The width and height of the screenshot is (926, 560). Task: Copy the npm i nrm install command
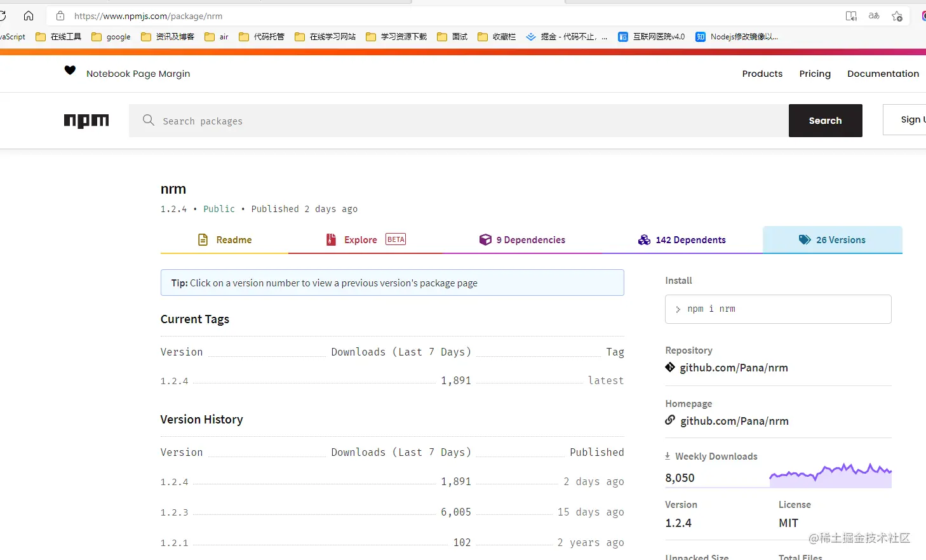(x=778, y=309)
